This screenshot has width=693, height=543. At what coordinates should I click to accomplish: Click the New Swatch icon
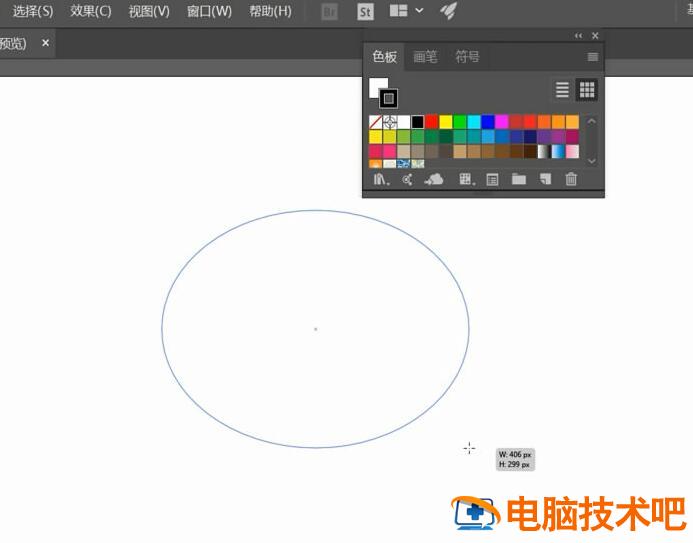coord(545,180)
